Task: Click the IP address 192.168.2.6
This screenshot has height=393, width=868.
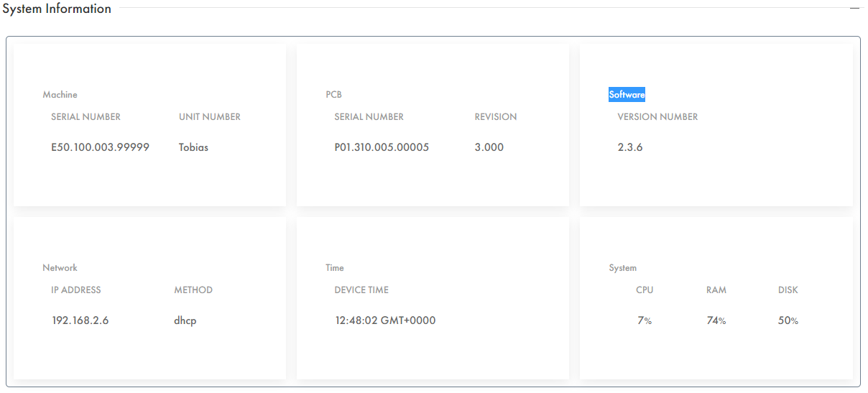Action: point(80,320)
